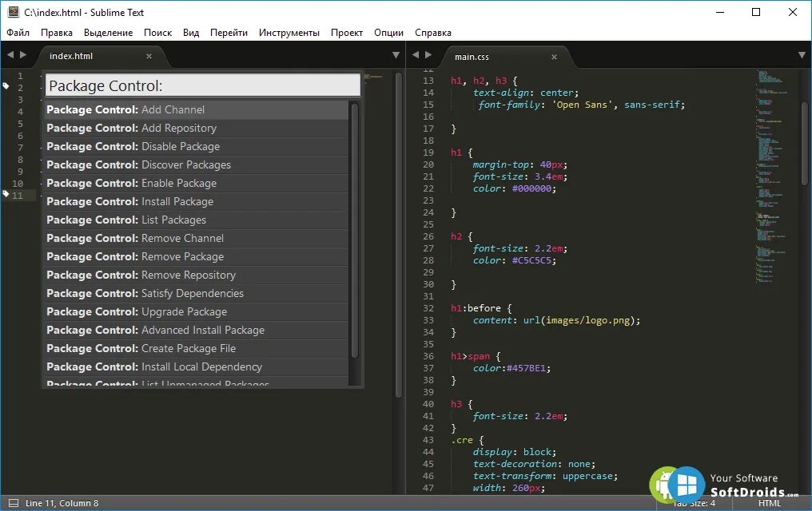
Task: Click the command palette list scrollbar
Action: coord(355,230)
